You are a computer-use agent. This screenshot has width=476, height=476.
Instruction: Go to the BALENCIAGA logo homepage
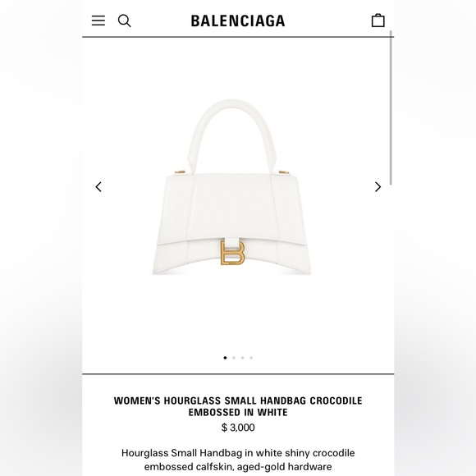click(x=238, y=21)
